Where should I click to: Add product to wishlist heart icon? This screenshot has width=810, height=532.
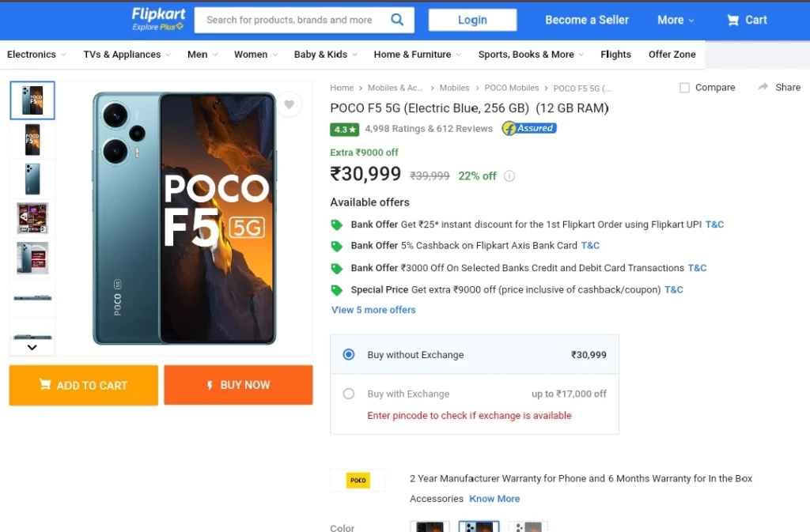[x=290, y=104]
